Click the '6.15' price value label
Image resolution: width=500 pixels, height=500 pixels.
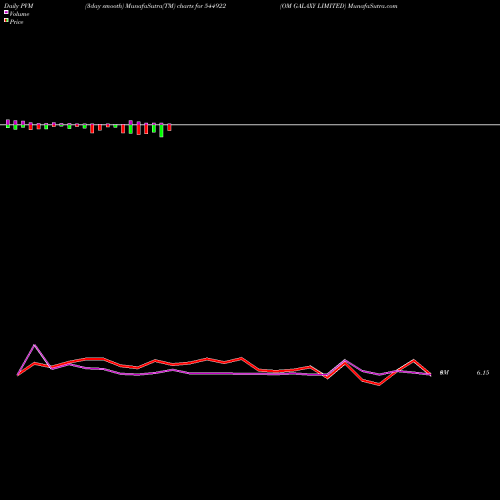coord(483,373)
